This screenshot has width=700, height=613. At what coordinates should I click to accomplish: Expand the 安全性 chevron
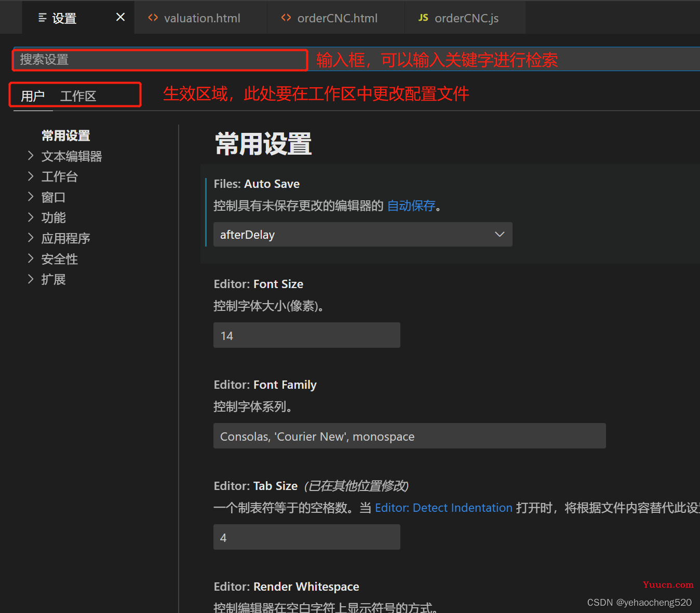[x=31, y=258]
